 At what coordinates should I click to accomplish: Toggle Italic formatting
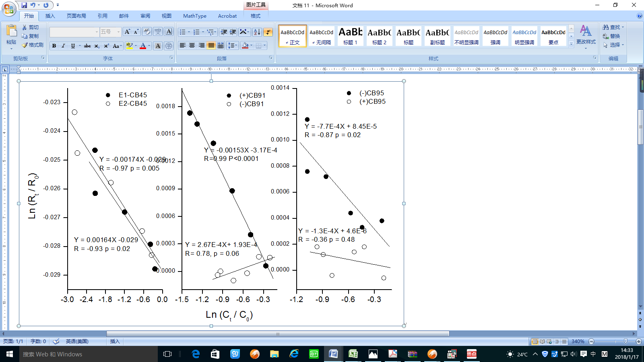tap(63, 46)
